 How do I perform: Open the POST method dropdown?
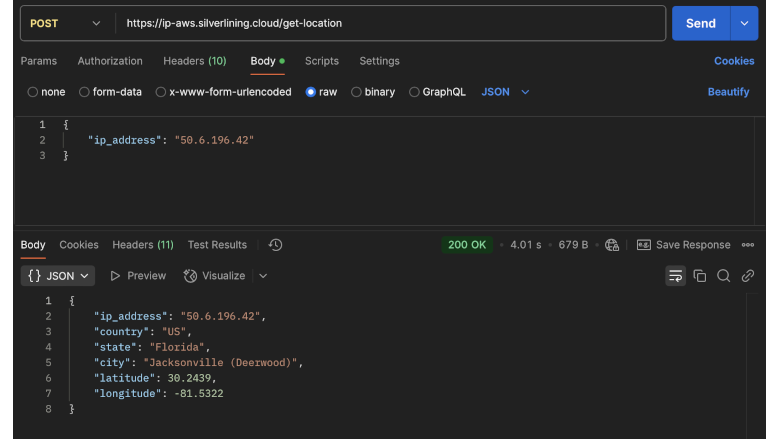(66, 23)
